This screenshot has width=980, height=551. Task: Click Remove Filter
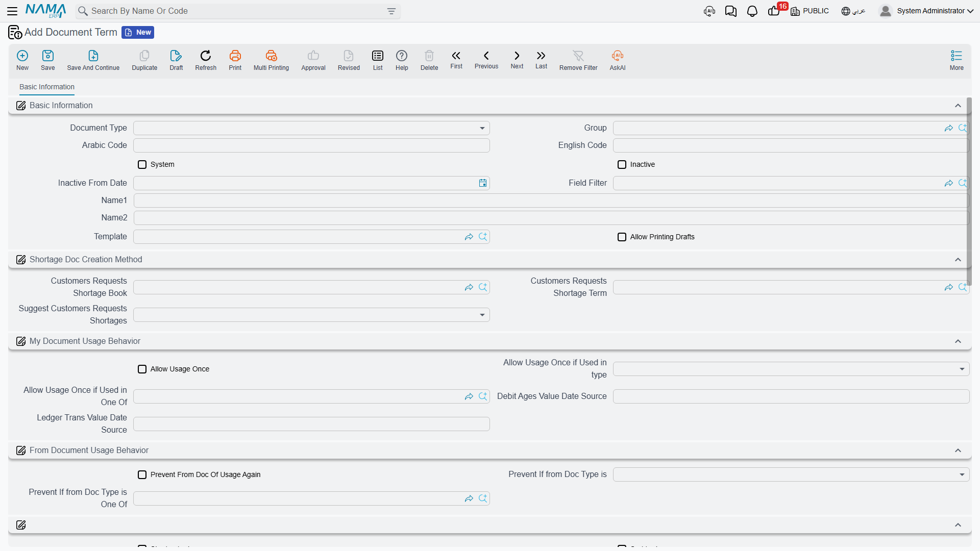coord(578,60)
